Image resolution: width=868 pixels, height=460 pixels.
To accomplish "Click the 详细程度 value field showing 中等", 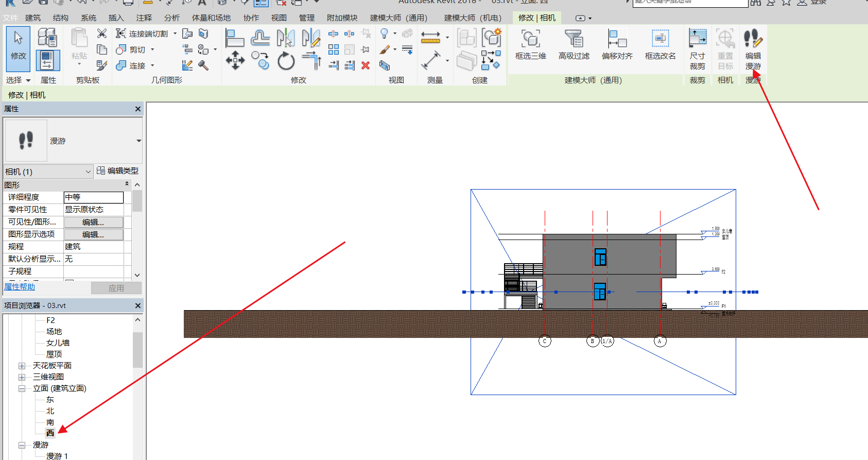I will (93, 197).
